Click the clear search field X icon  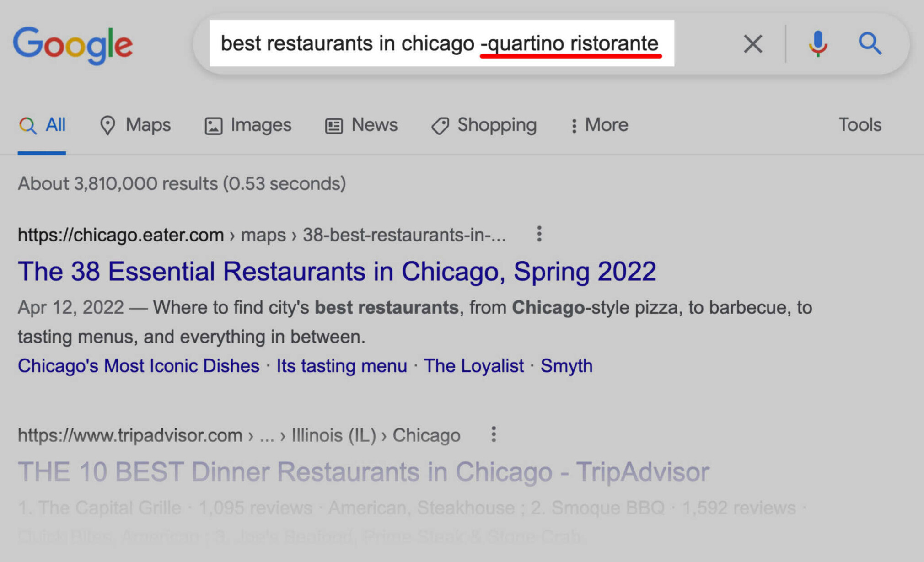click(x=751, y=42)
